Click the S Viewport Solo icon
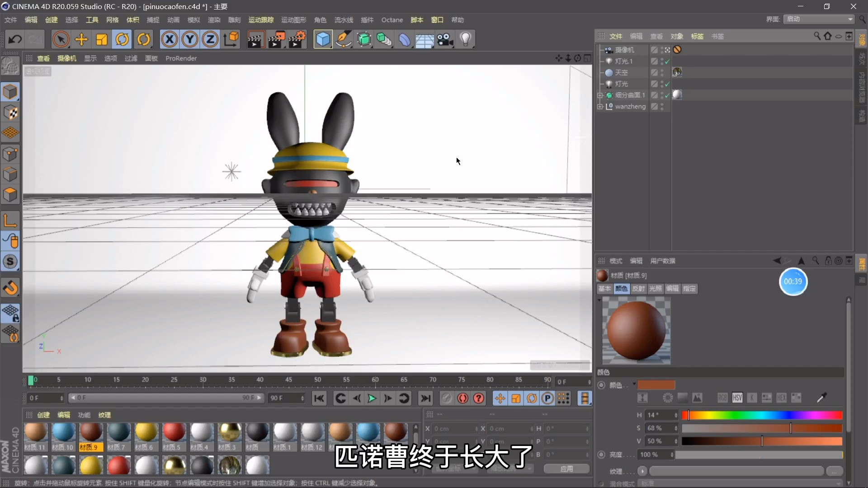Viewport: 868px width, 488px height. [10, 262]
